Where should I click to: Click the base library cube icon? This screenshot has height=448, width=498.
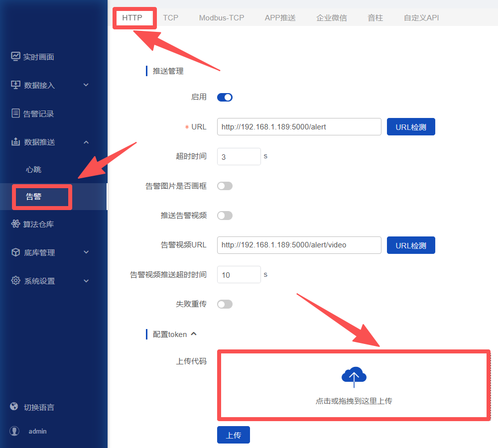(16, 252)
